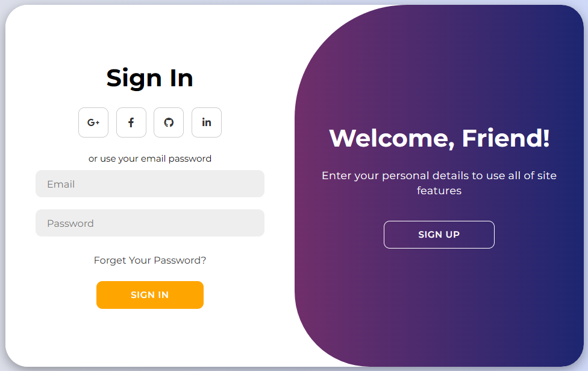This screenshot has width=588, height=371.
Task: Select the LinkedIn login icon
Action: tap(207, 122)
